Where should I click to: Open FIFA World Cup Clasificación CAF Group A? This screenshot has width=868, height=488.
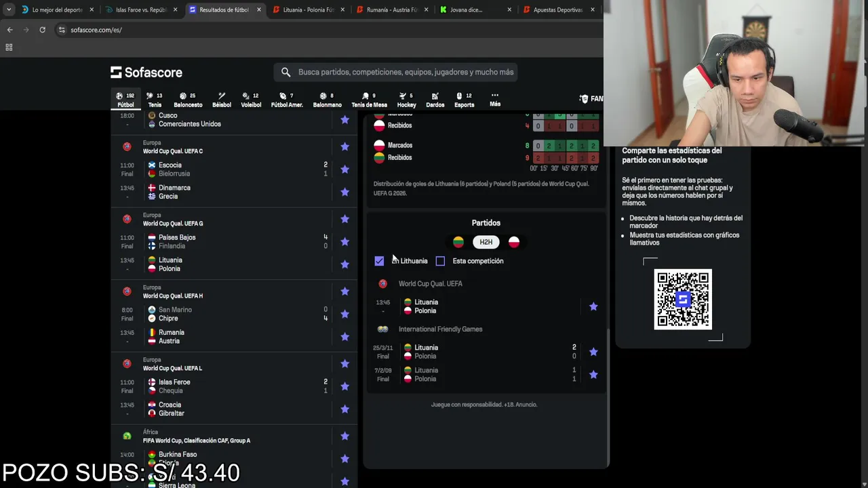tap(196, 441)
